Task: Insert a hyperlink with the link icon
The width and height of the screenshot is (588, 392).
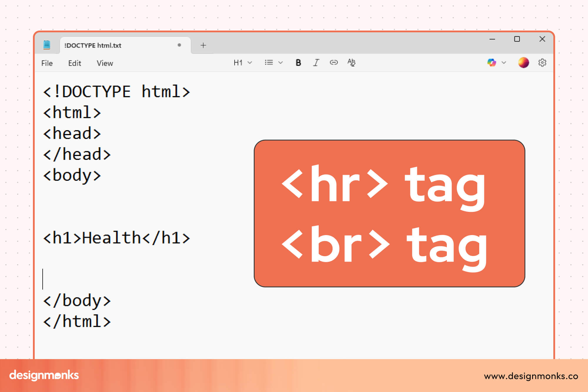Action: point(334,62)
